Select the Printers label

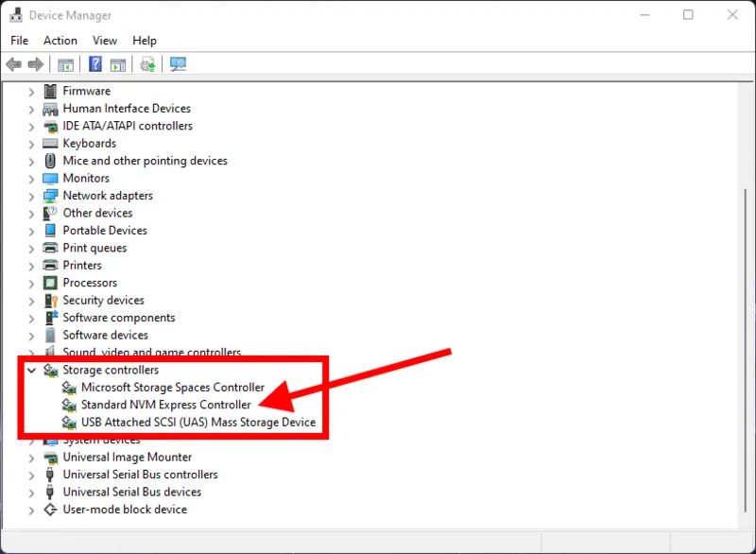pos(82,266)
